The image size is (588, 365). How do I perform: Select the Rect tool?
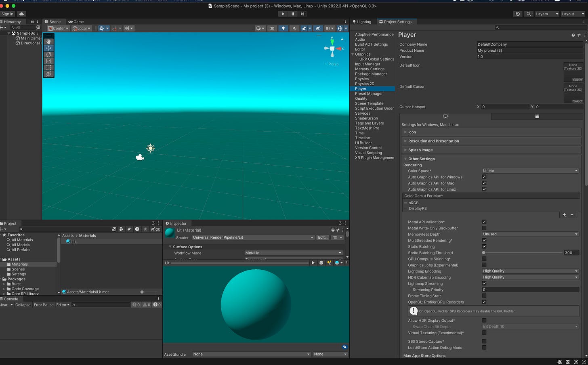(x=48, y=67)
